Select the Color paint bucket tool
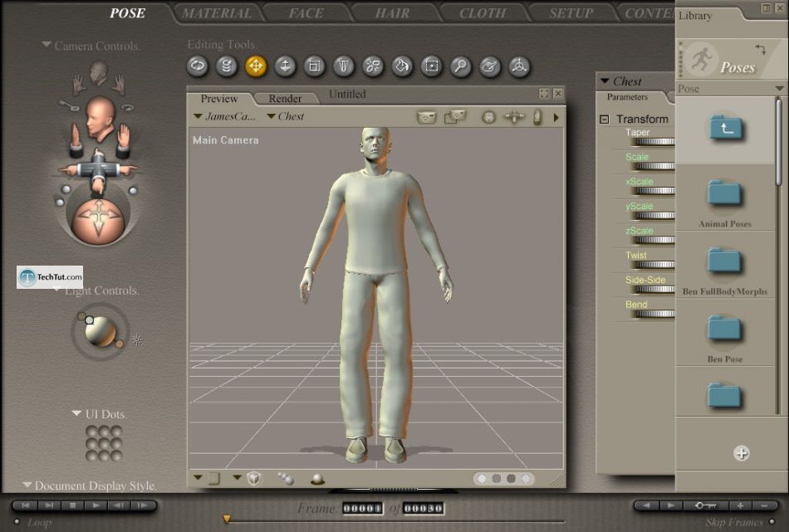The image size is (789, 532). tap(402, 66)
